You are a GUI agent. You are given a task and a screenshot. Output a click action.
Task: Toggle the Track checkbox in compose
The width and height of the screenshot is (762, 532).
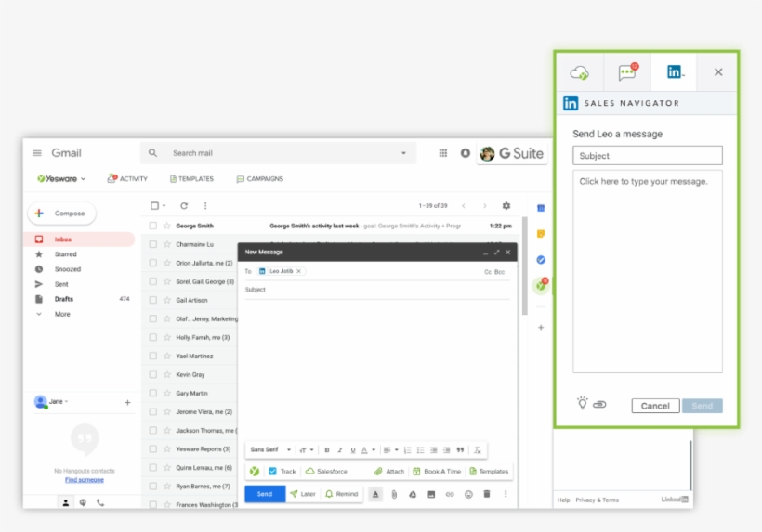[x=272, y=472]
